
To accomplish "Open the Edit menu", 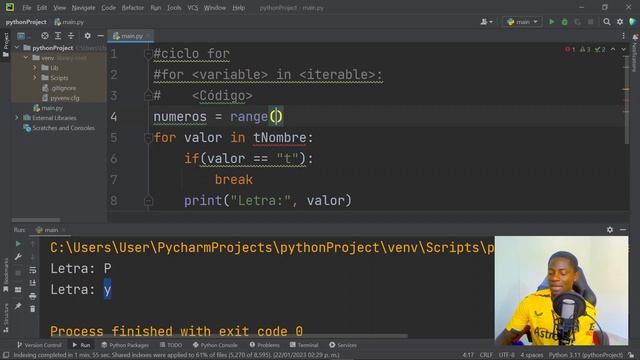I will (x=42, y=7).
